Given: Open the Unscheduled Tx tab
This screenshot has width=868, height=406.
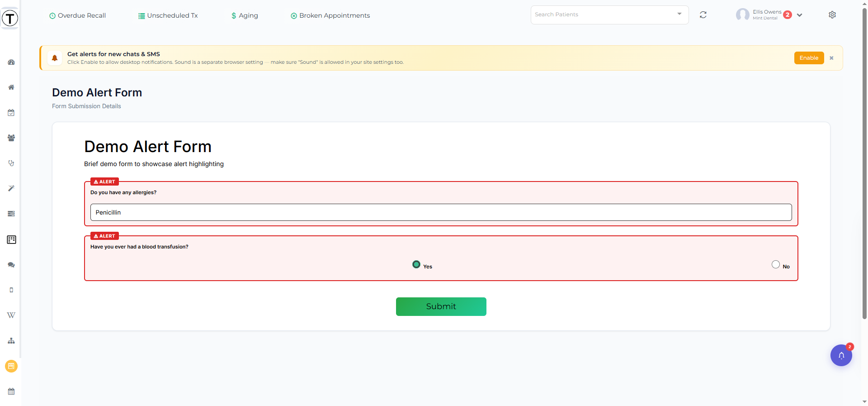Looking at the screenshot, I should click(168, 15).
